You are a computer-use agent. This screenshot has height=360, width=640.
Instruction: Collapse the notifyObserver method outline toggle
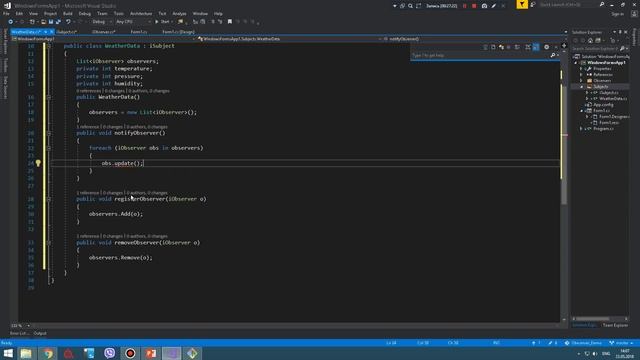[49, 133]
